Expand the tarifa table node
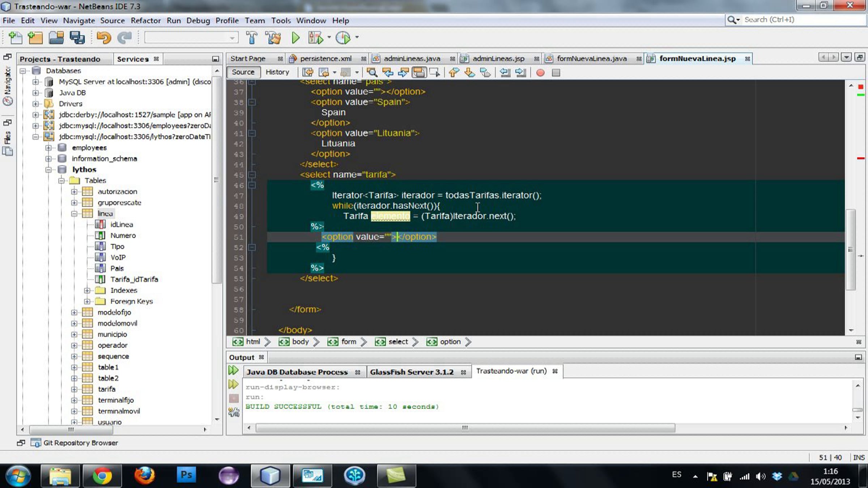Image resolution: width=868 pixels, height=488 pixels. tap(74, 389)
